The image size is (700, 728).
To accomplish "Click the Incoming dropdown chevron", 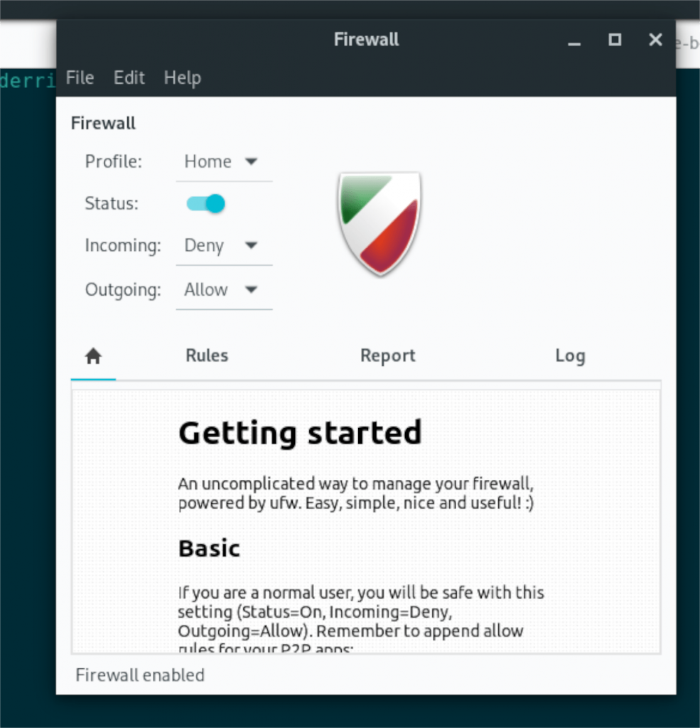I will pyautogui.click(x=252, y=245).
